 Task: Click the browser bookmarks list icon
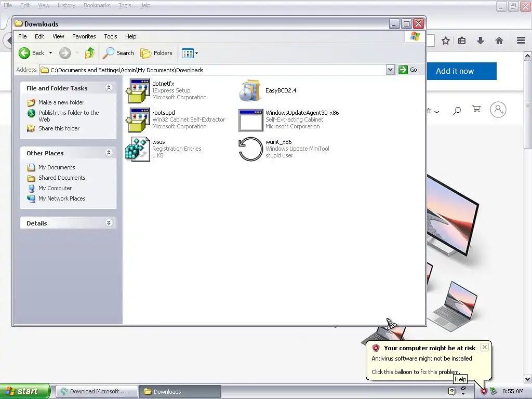pyautogui.click(x=462, y=41)
